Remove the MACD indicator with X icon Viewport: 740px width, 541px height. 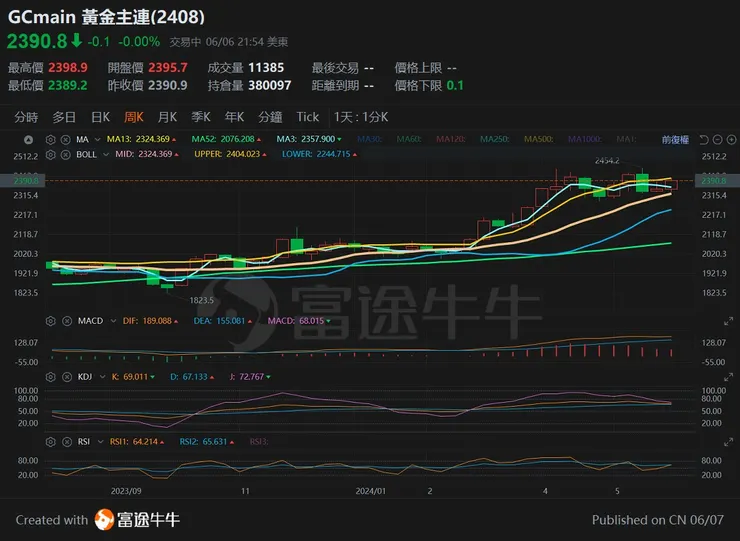[67, 321]
